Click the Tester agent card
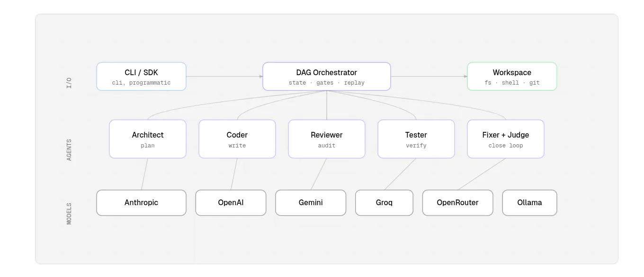This screenshot has width=644, height=277. pos(416,139)
